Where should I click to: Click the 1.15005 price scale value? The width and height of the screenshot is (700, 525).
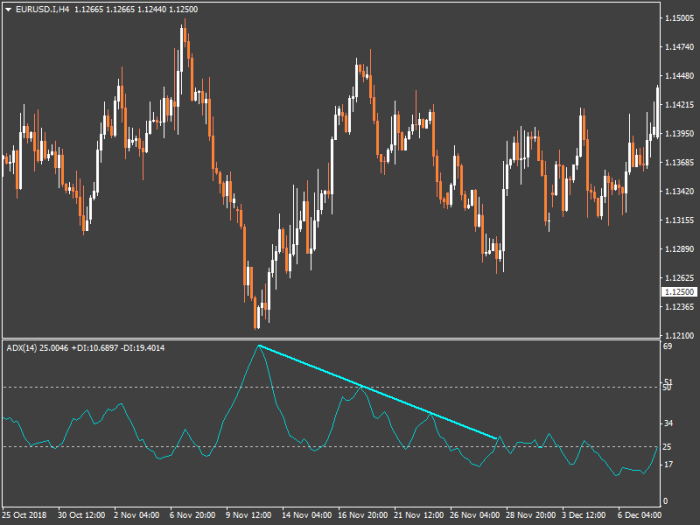(x=679, y=18)
